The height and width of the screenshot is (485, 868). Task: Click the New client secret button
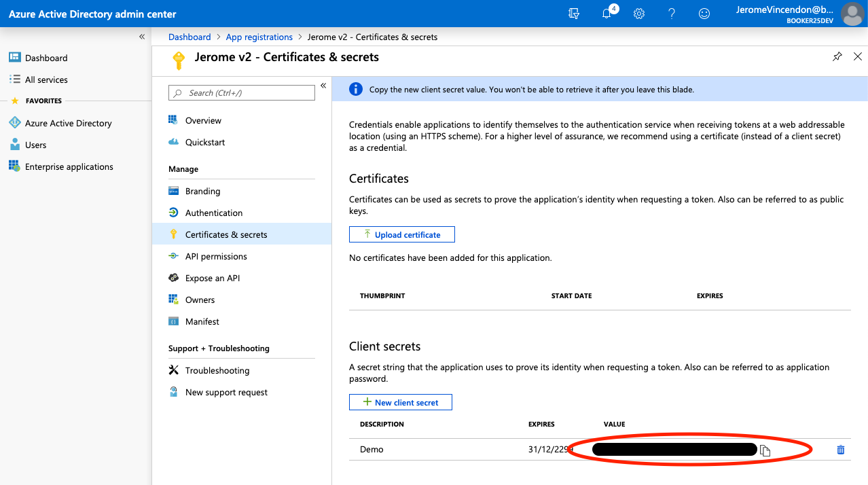click(400, 402)
